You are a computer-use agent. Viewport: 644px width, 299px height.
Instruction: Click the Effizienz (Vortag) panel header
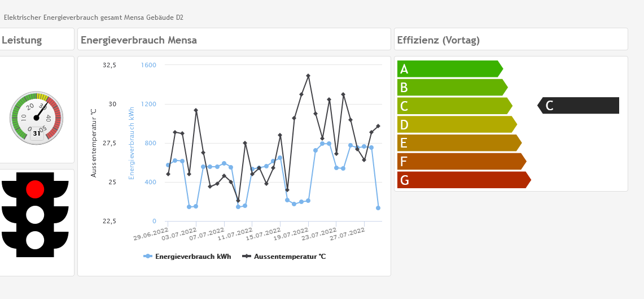[439, 40]
